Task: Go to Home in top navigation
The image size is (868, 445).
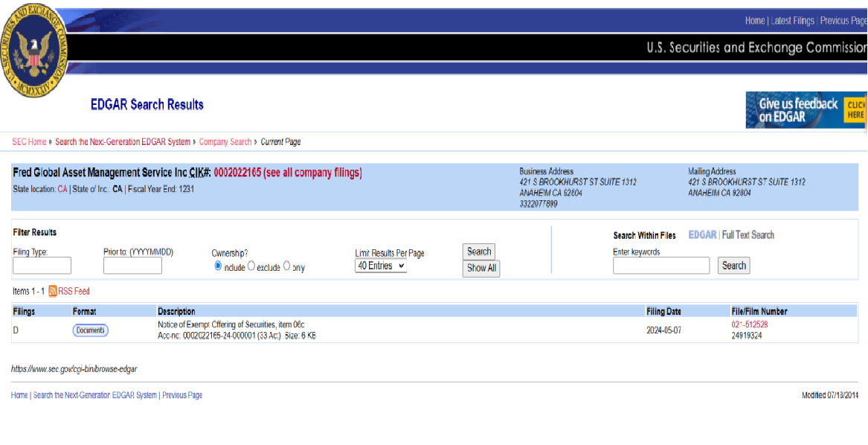Action: point(754,21)
